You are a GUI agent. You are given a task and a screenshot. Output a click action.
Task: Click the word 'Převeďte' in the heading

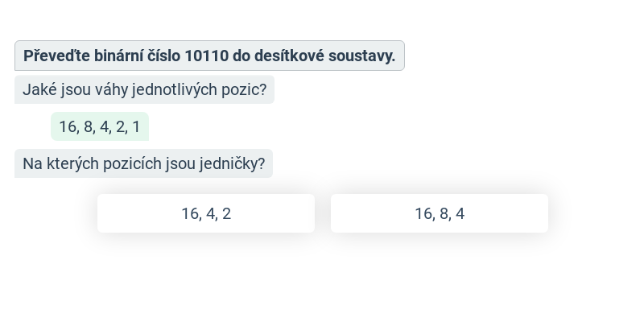(56, 56)
